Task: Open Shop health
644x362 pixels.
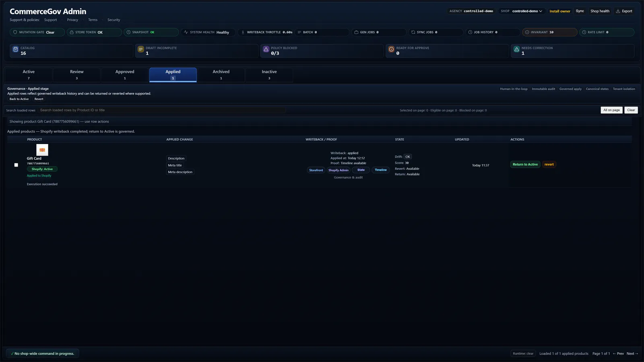Action: pos(600,11)
